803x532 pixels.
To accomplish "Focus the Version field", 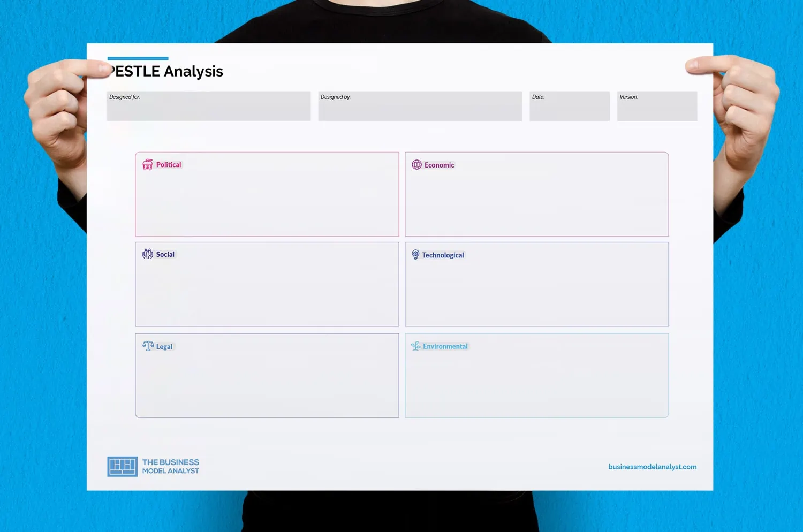I will click(657, 107).
